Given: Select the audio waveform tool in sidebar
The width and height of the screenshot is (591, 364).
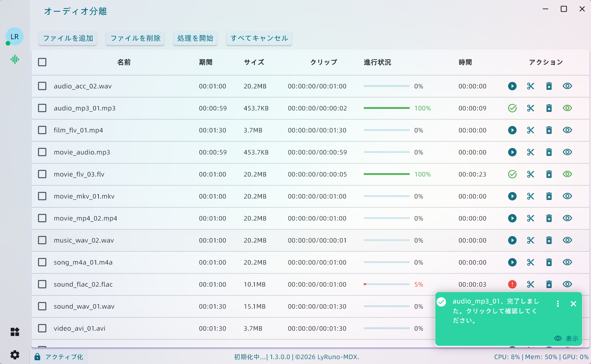Looking at the screenshot, I should pos(14,59).
